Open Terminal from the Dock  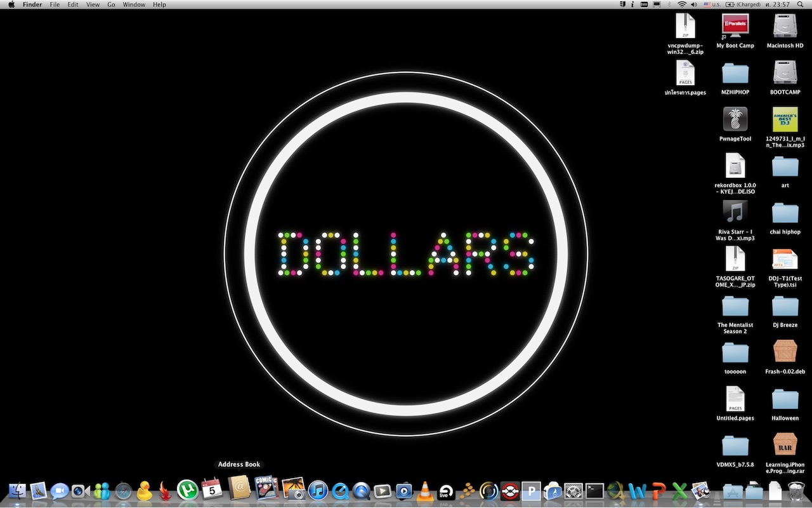pos(594,490)
